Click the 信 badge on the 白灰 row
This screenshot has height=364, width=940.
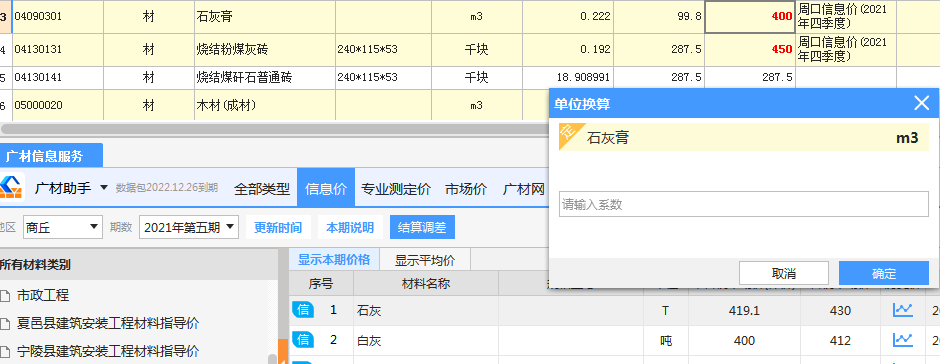coord(303,340)
